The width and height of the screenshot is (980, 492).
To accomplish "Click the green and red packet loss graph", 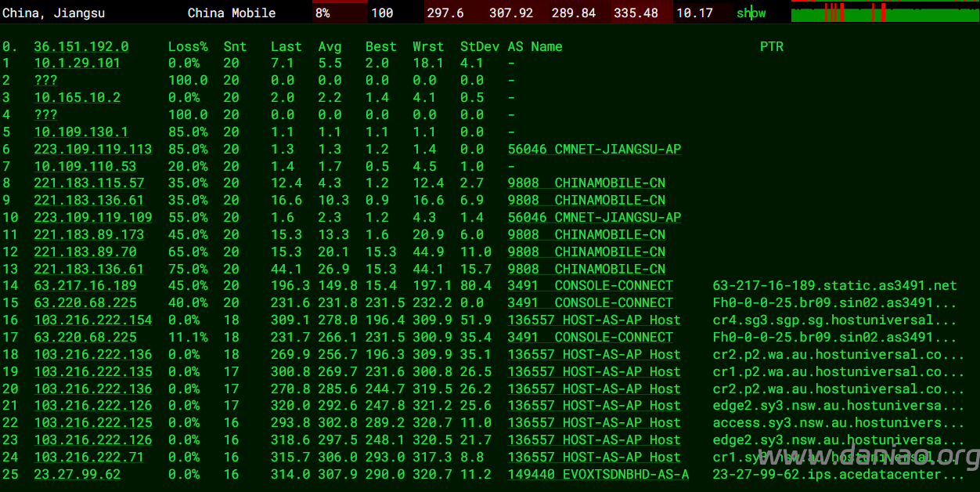I will pos(884,13).
